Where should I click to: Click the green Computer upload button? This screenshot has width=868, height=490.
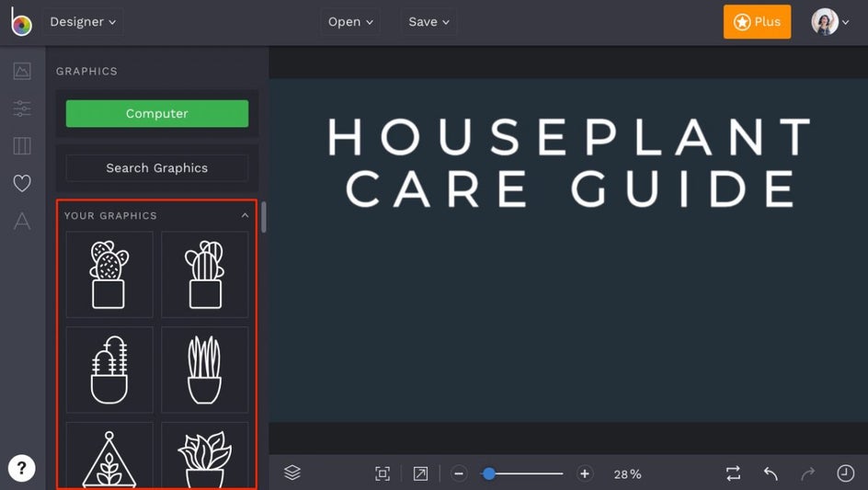pos(157,113)
